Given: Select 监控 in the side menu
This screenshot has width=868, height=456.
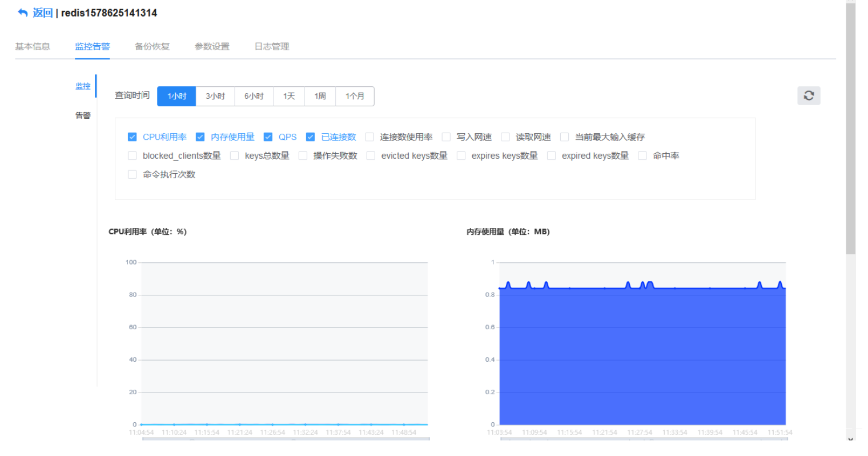Looking at the screenshot, I should point(83,86).
